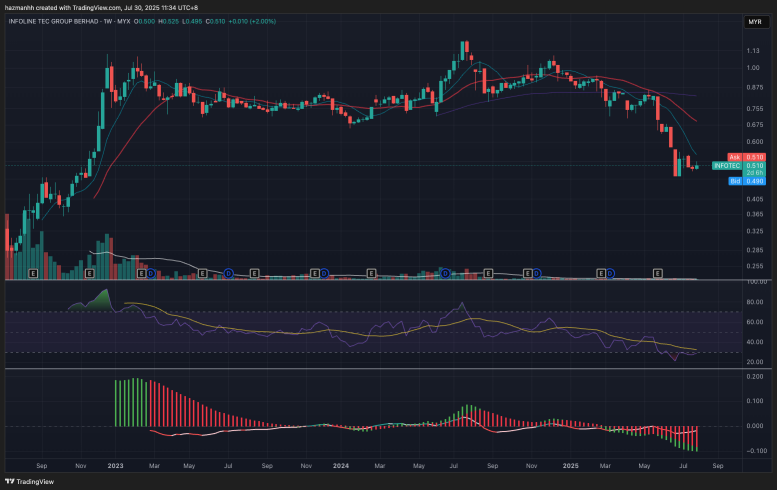Viewport: 777px width, 490px height.
Task: Open the earnings E marker near Mar 2025
Action: point(601,273)
